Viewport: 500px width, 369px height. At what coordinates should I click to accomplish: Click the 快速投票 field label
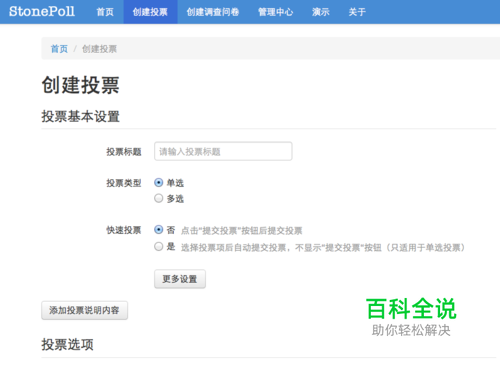(x=124, y=230)
